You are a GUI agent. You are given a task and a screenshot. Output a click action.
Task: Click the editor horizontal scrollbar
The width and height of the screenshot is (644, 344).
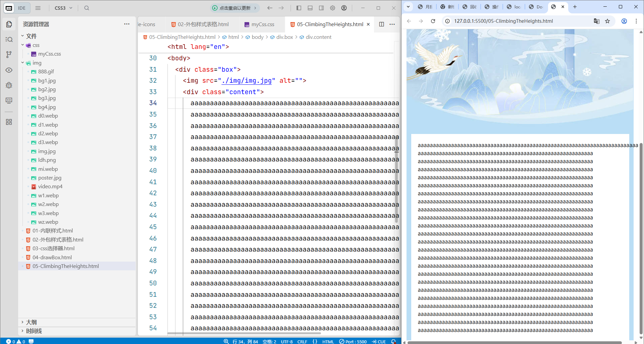pos(244,333)
